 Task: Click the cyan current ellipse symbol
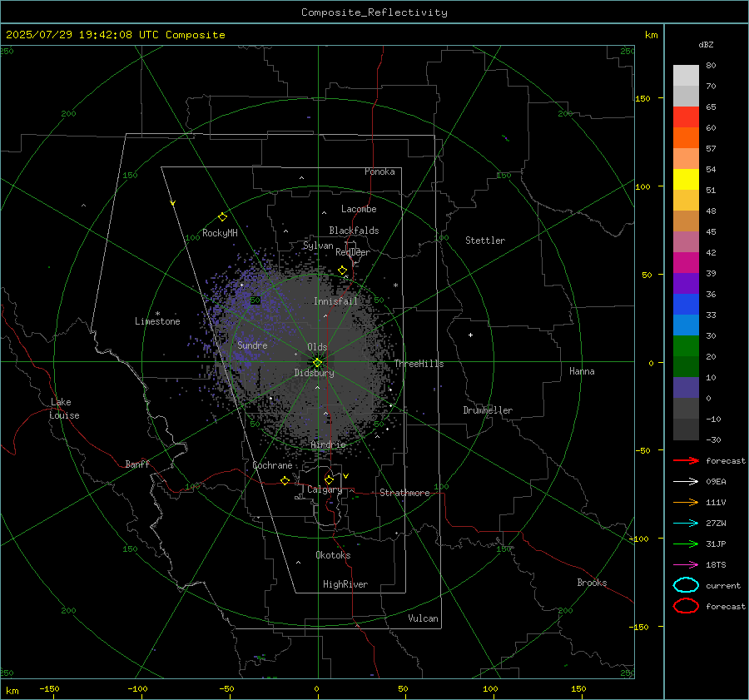coord(686,585)
